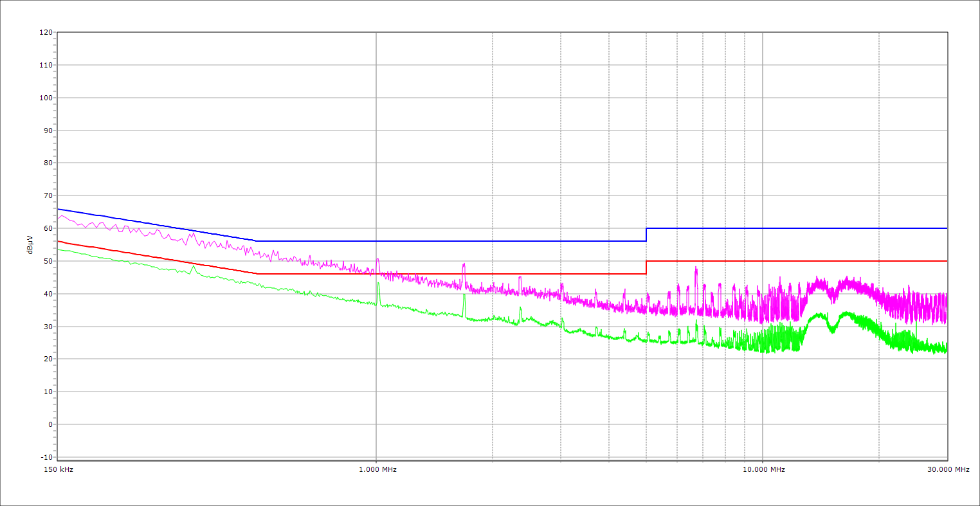Screen dimensions: 980x506
Task: Select the blue limit line's left starting point
Action: pyautogui.click(x=58, y=209)
